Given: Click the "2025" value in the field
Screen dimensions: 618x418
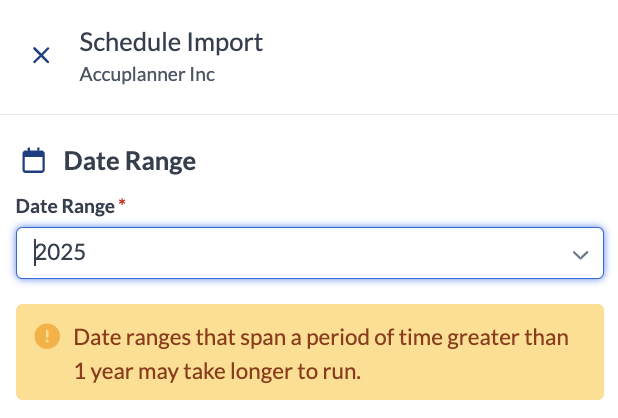Looking at the screenshot, I should click(61, 253).
